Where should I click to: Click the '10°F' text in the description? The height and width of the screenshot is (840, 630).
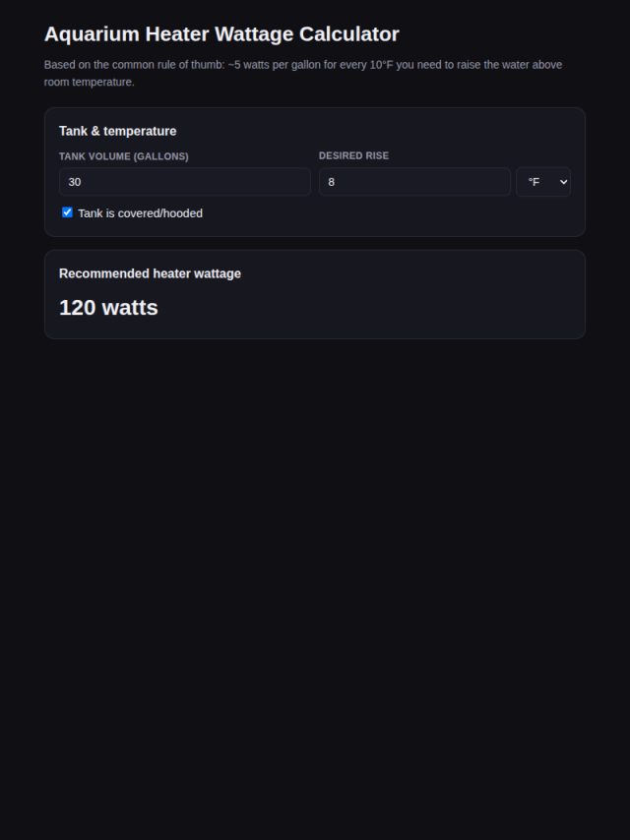381,65
